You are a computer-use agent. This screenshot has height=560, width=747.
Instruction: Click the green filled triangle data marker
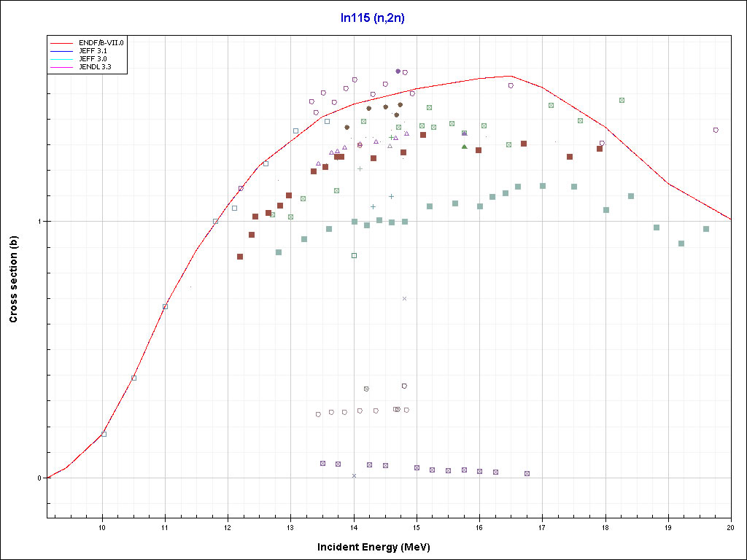(x=464, y=147)
